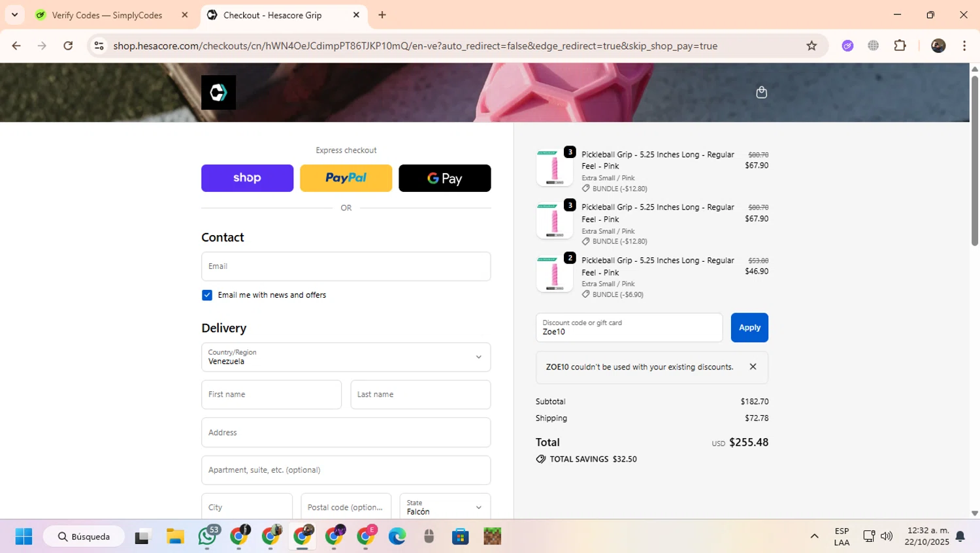Bookmark this page with star icon
This screenshot has width=980, height=553.
[x=811, y=46]
